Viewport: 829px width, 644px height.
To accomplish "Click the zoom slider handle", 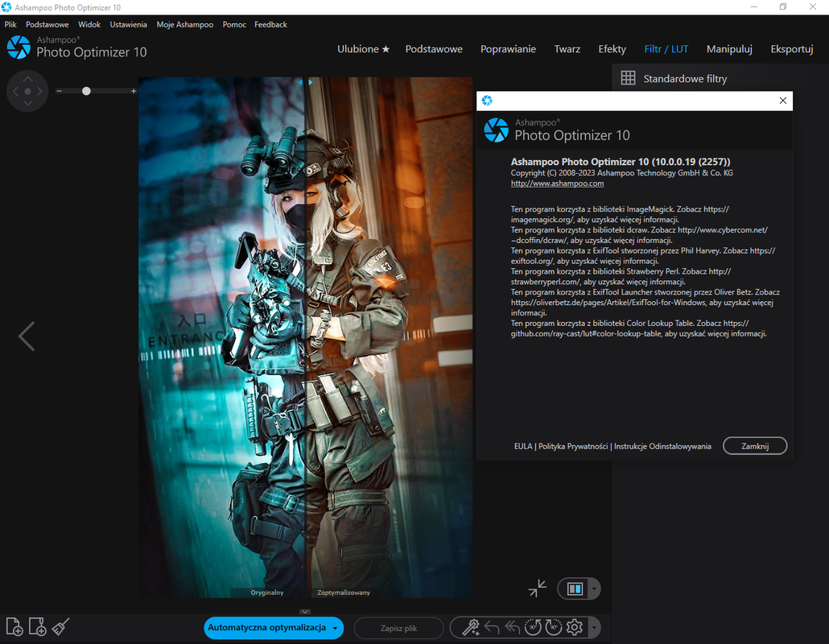I will [x=86, y=91].
